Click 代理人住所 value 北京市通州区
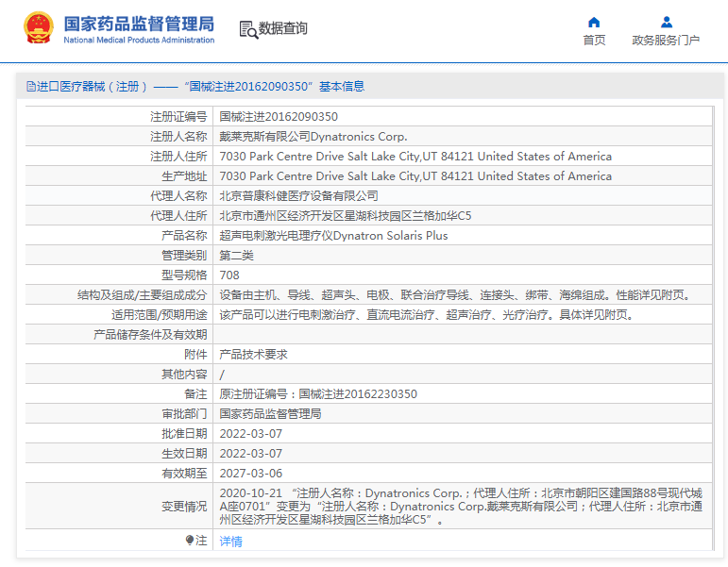728x567 pixels. click(345, 216)
